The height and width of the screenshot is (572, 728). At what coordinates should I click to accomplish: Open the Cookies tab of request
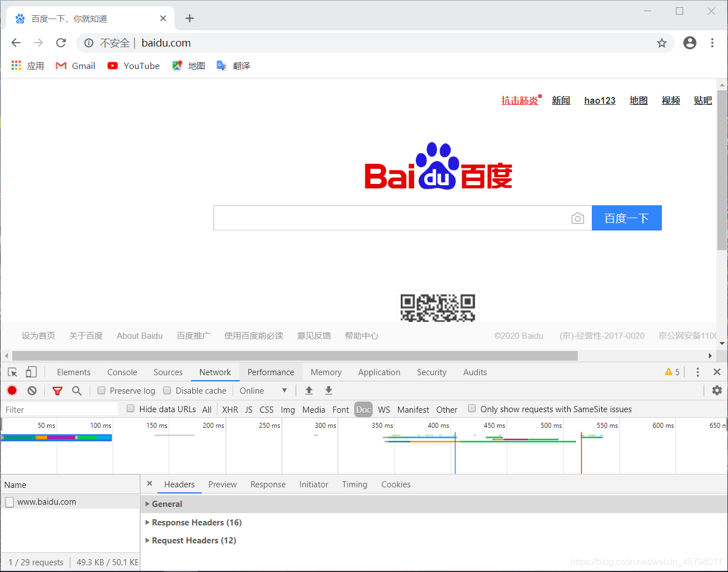click(x=396, y=484)
